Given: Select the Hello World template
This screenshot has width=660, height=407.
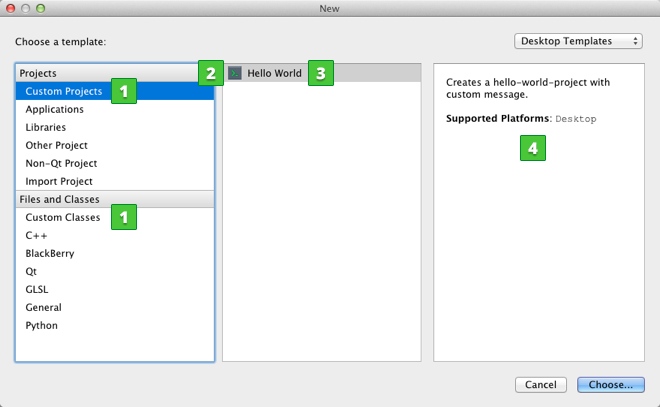Looking at the screenshot, I should pos(274,73).
